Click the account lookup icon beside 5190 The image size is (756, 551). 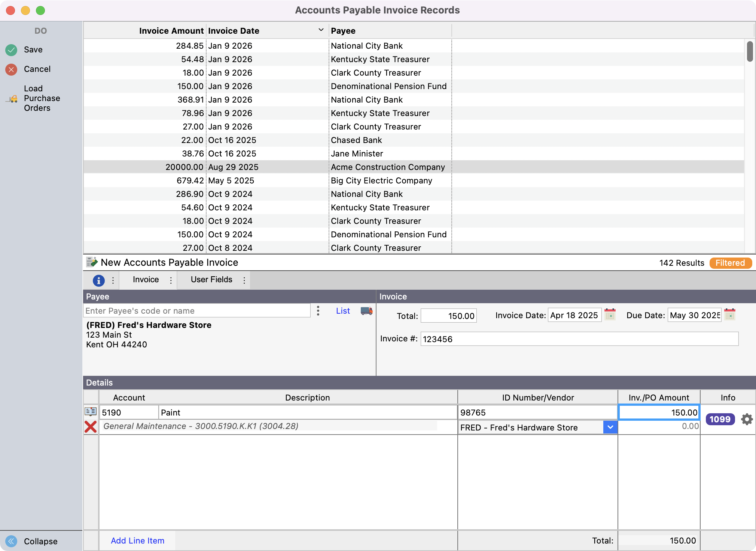point(91,412)
